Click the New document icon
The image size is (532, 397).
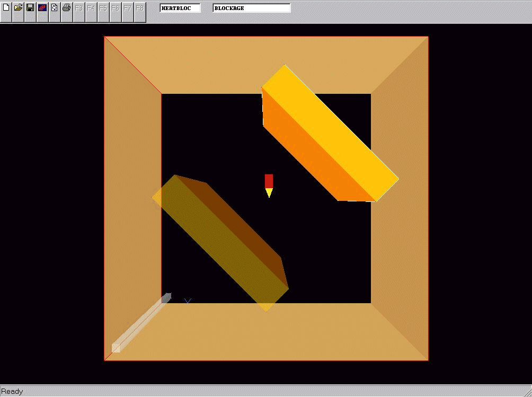6,8
